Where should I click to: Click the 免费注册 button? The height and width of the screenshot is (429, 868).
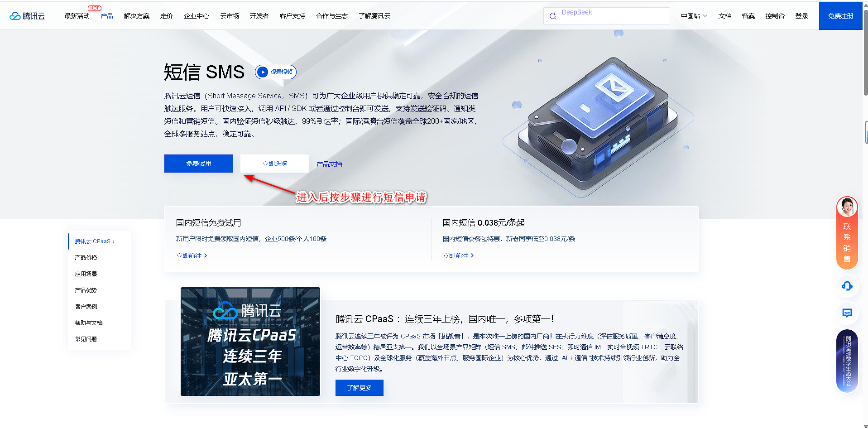840,16
